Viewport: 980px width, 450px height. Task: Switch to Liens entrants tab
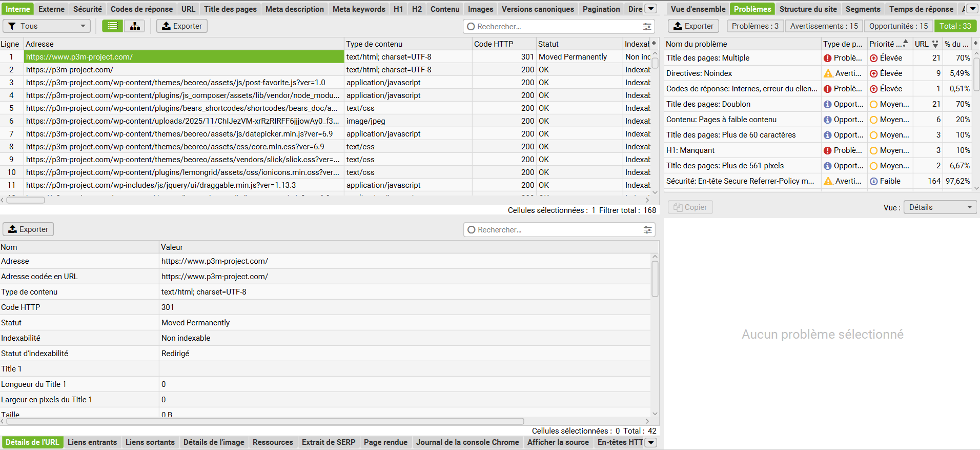pos(92,442)
